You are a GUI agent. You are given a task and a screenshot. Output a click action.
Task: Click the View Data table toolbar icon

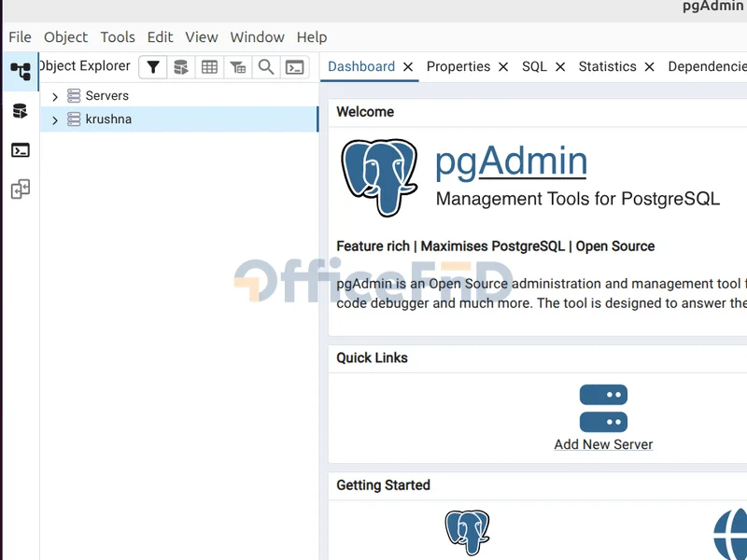209,67
